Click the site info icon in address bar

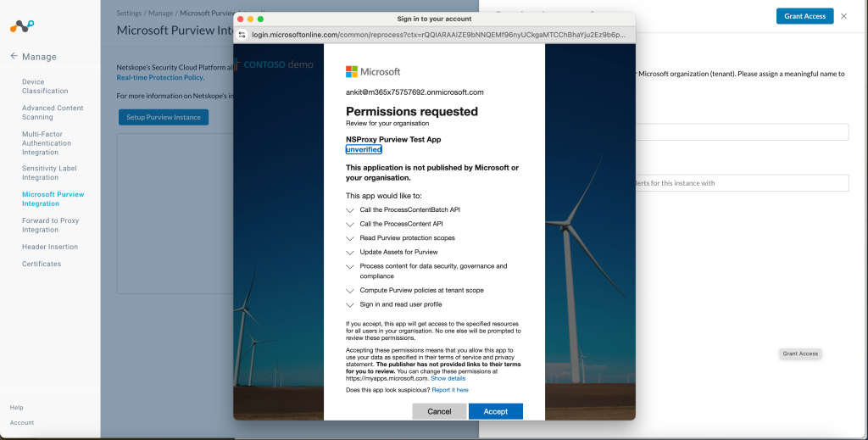click(242, 34)
